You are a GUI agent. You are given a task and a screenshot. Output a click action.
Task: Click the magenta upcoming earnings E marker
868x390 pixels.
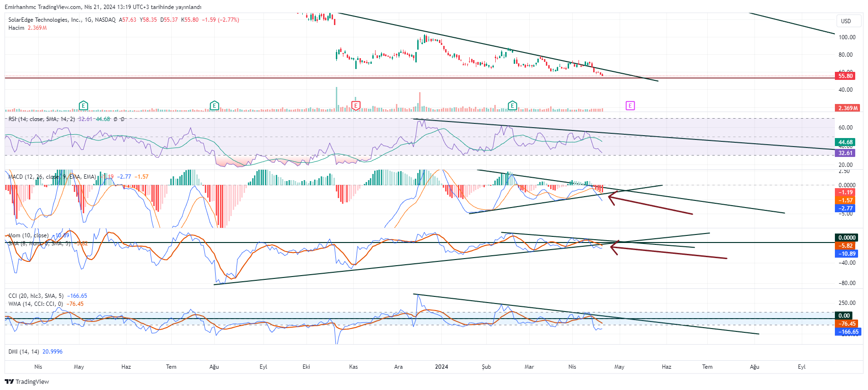coord(630,105)
